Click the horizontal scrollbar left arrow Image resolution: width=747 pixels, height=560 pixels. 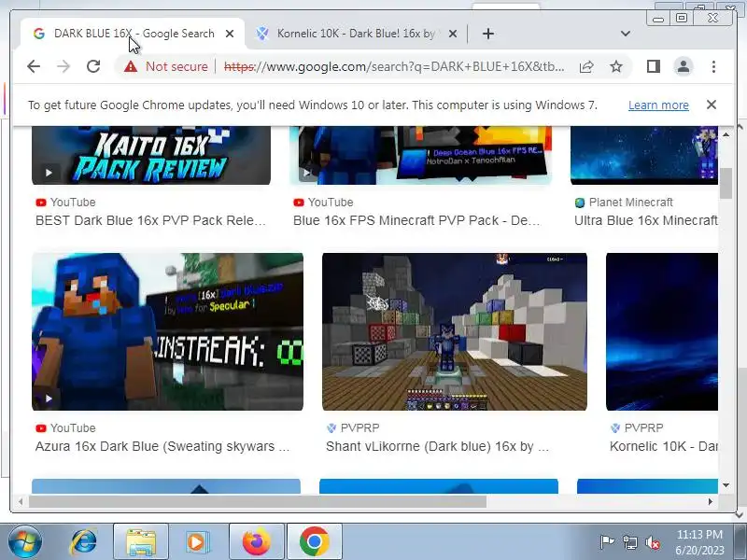coord(21,501)
